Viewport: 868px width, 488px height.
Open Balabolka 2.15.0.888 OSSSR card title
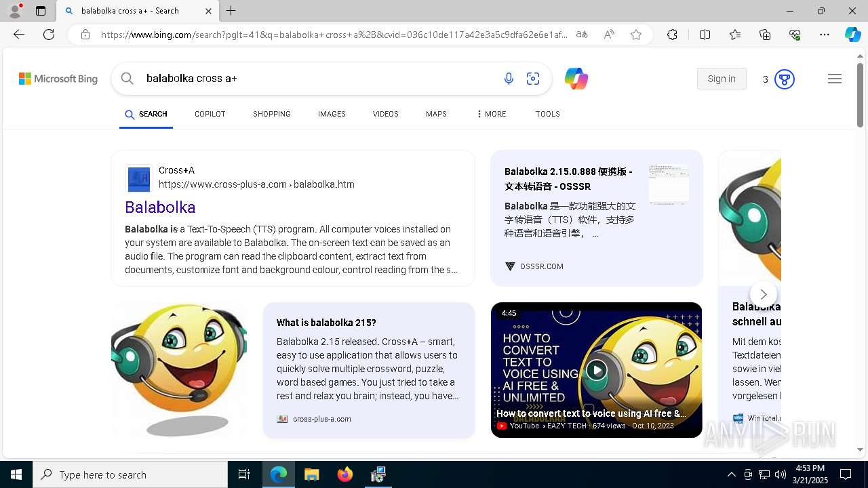pyautogui.click(x=568, y=179)
